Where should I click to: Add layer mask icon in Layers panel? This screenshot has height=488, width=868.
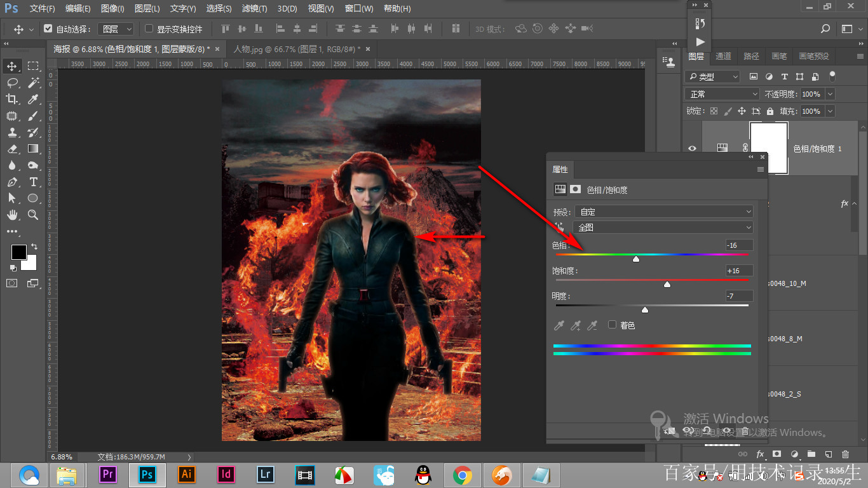point(776,454)
